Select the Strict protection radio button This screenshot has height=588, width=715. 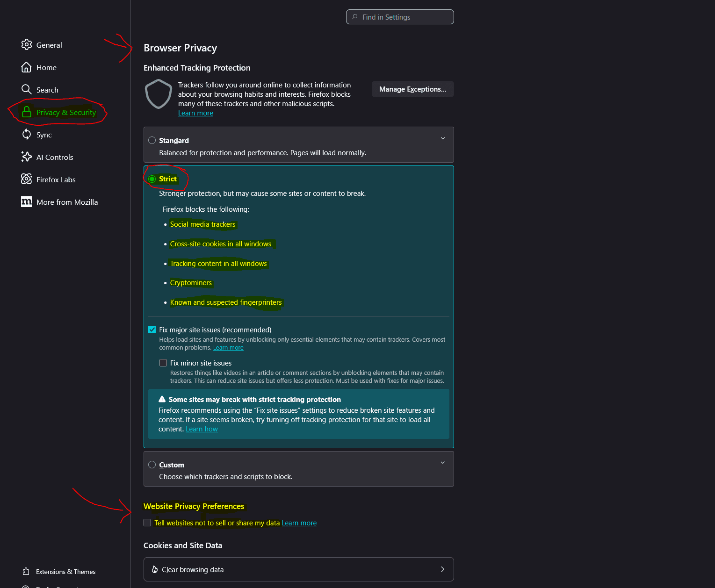click(152, 179)
